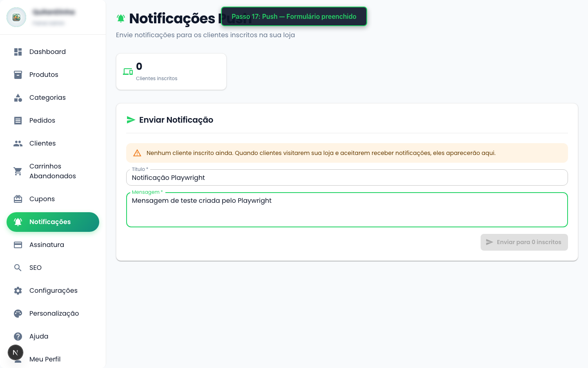Click the Personalização palette icon

[18, 314]
